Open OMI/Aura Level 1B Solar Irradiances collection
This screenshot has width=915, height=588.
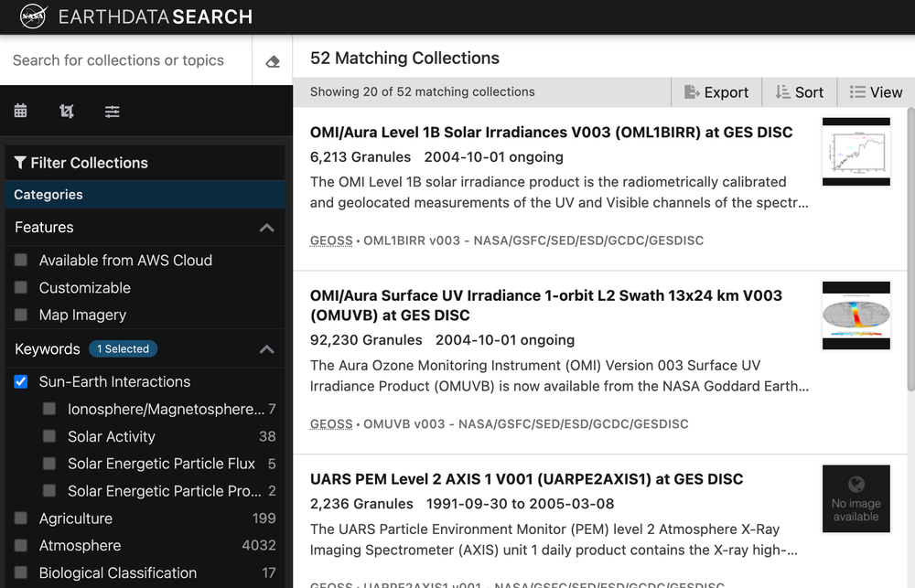[551, 133]
